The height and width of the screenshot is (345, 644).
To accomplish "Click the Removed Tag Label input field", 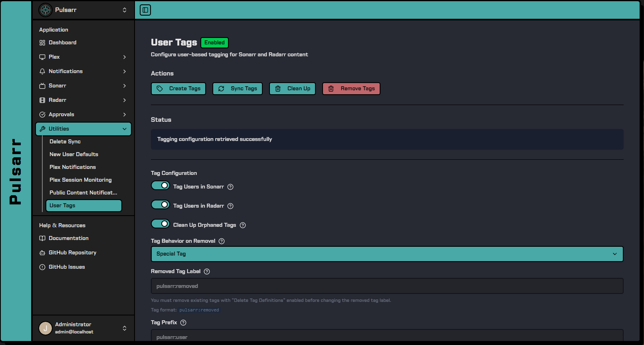I will coord(387,286).
